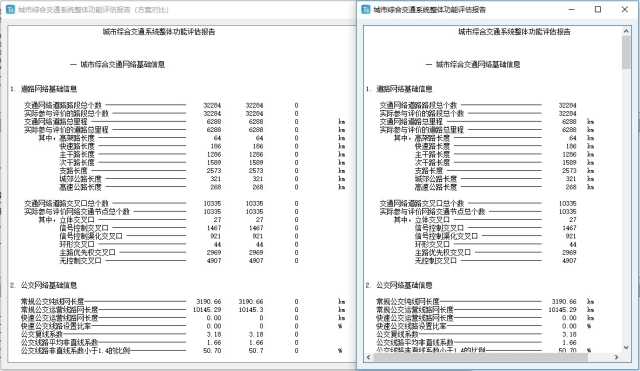Click the vertical scrollbar up arrow
This screenshot has width=640, height=371.
tap(627, 31)
